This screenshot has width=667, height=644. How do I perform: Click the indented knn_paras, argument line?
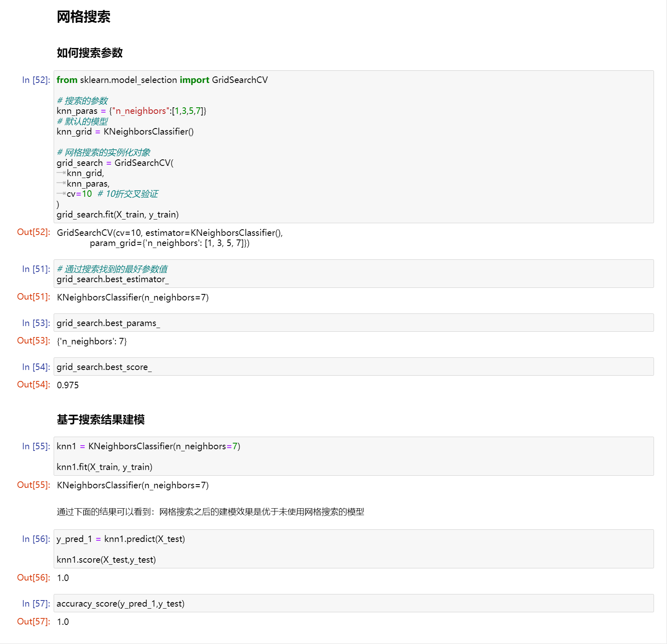tap(88, 183)
